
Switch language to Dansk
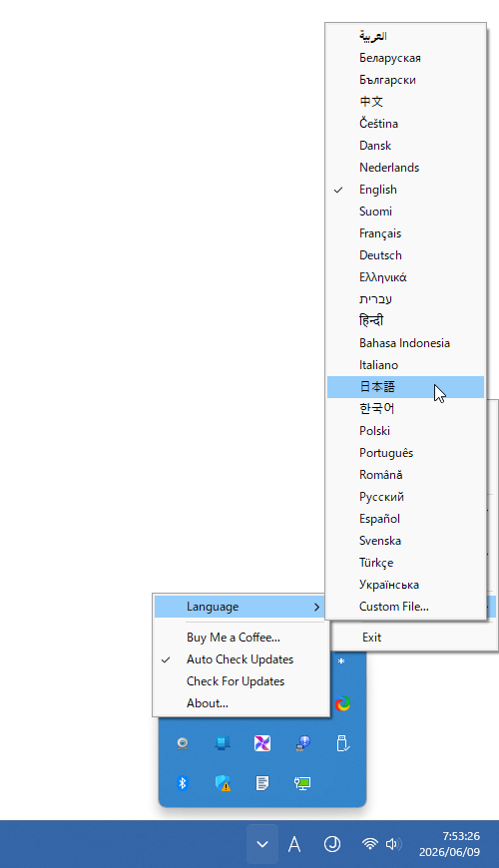405,146
